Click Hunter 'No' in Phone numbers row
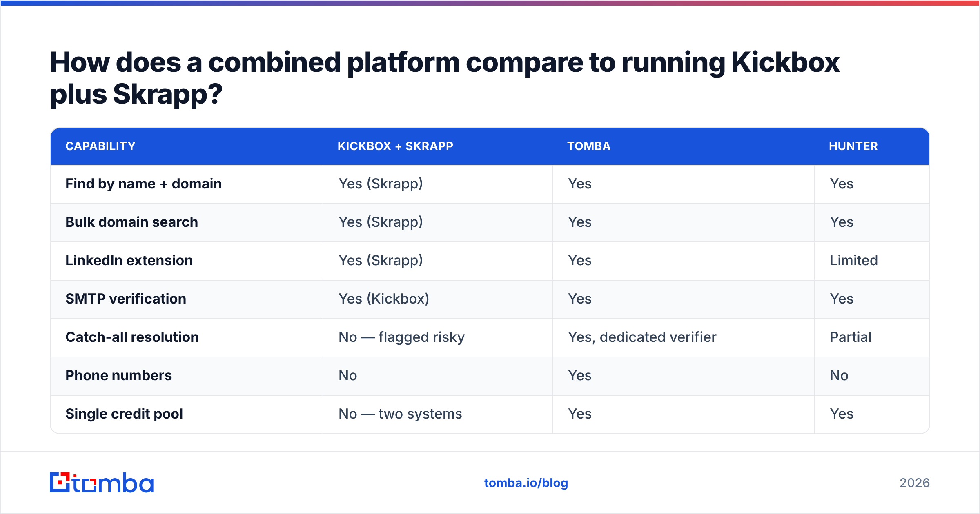This screenshot has width=980, height=514. 839,376
